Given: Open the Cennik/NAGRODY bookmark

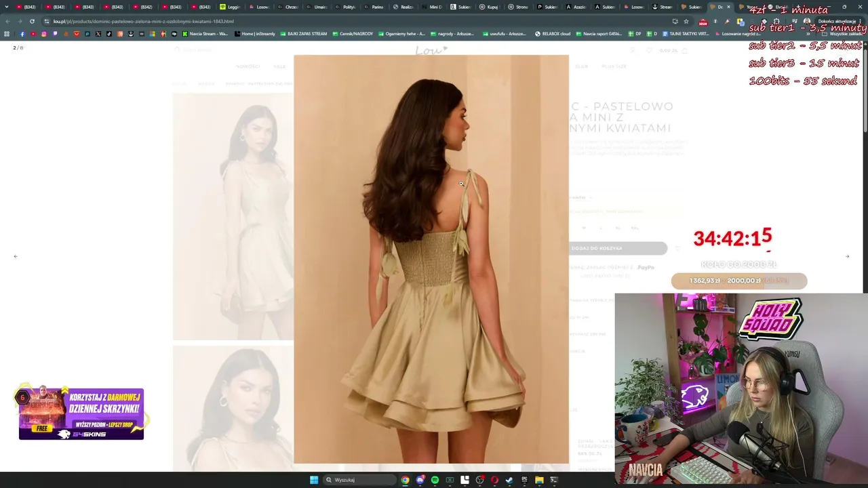Looking at the screenshot, I should pyautogui.click(x=353, y=34).
